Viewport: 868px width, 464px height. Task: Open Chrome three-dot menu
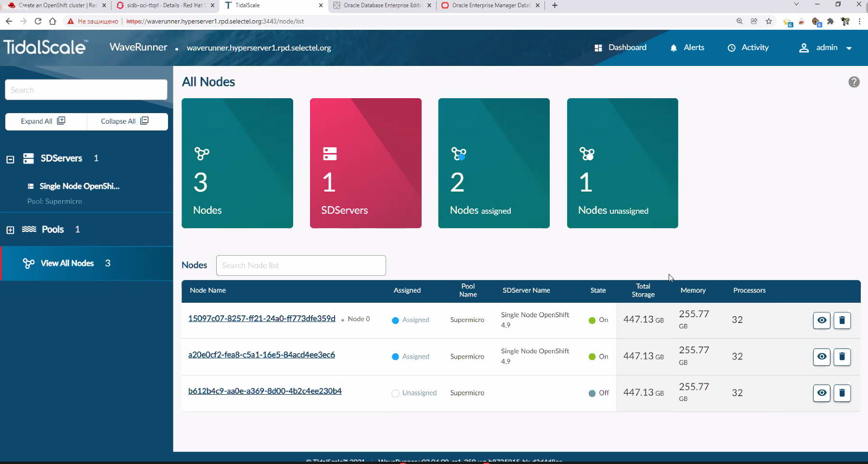(859, 21)
